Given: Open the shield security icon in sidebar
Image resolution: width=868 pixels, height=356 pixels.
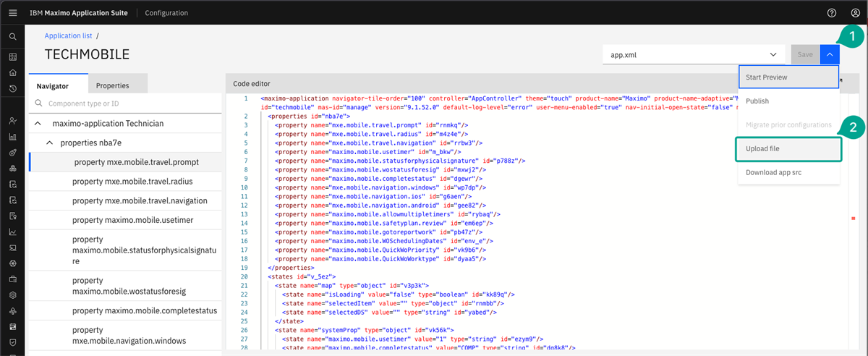Looking at the screenshot, I should click(x=12, y=342).
